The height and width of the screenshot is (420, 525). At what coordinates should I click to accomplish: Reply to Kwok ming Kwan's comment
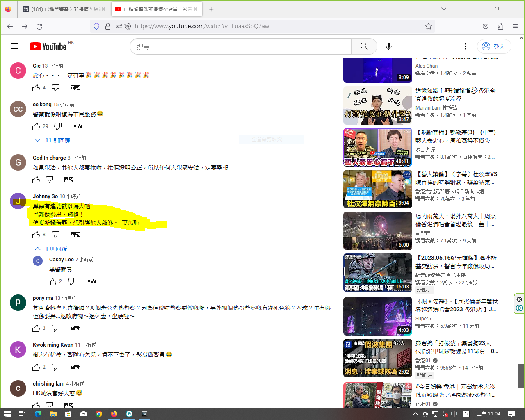75,367
